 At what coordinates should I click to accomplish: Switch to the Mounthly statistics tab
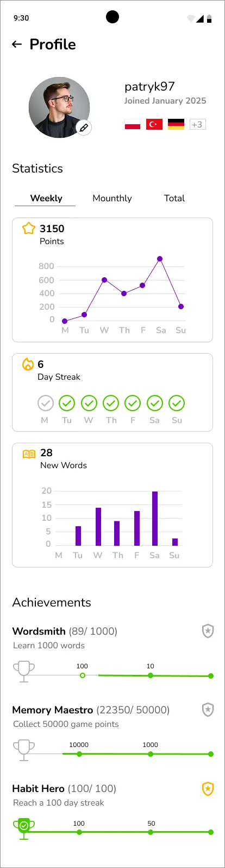[112, 198]
